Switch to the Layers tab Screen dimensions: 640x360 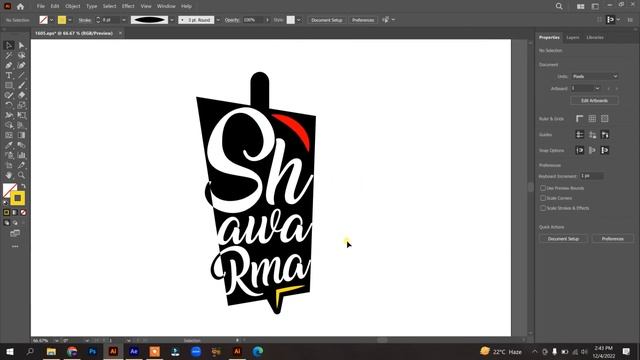pos(573,38)
